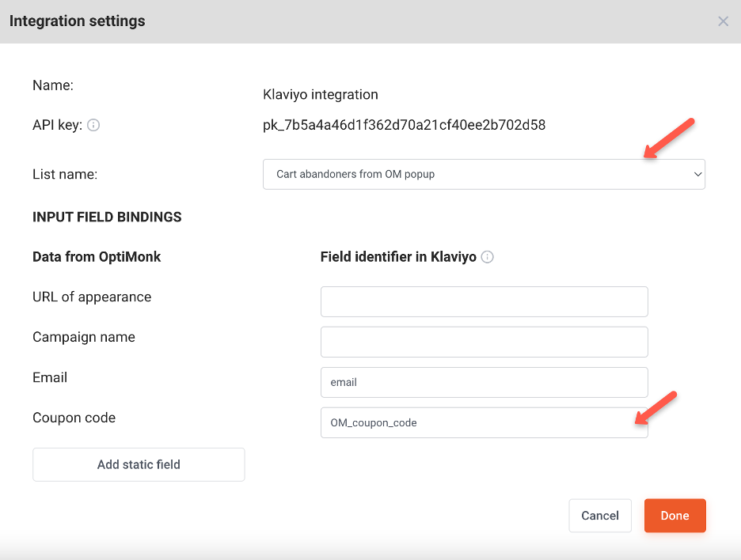Click the API key value text

[404, 125]
